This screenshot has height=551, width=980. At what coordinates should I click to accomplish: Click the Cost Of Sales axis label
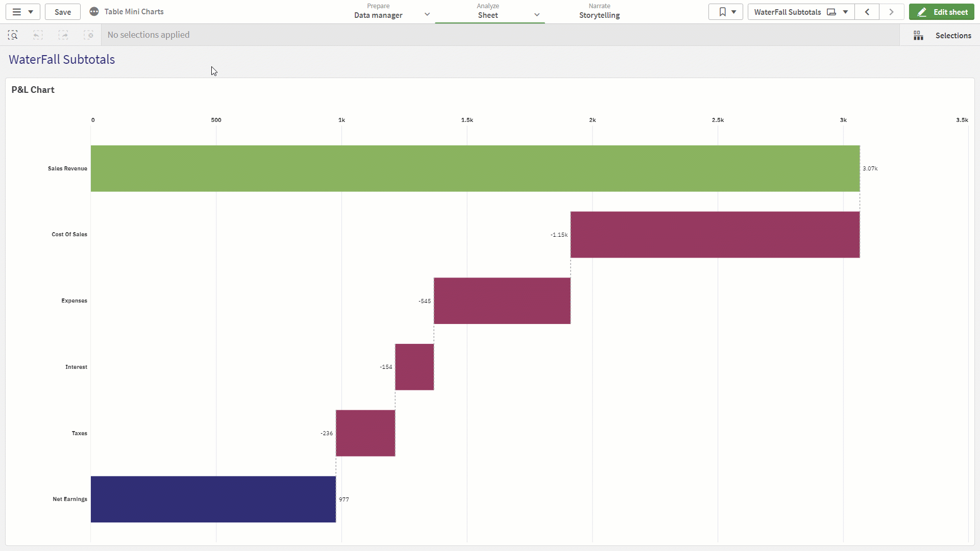tap(69, 234)
